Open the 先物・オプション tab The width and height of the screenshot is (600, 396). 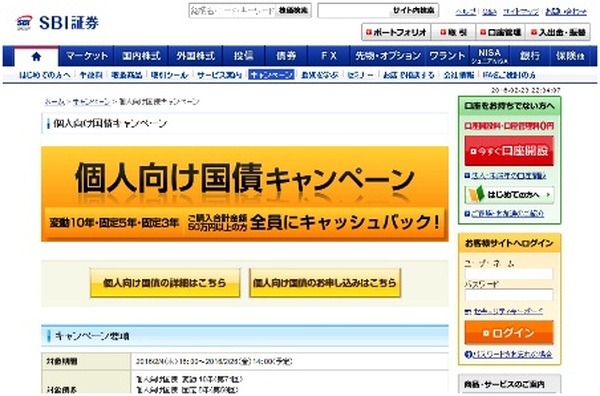[x=388, y=56]
